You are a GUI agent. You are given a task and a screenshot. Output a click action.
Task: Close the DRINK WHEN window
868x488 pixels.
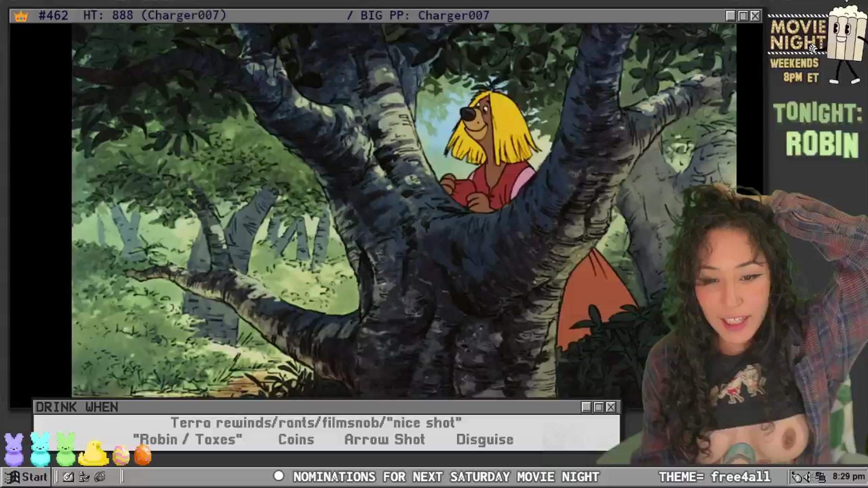click(x=611, y=407)
